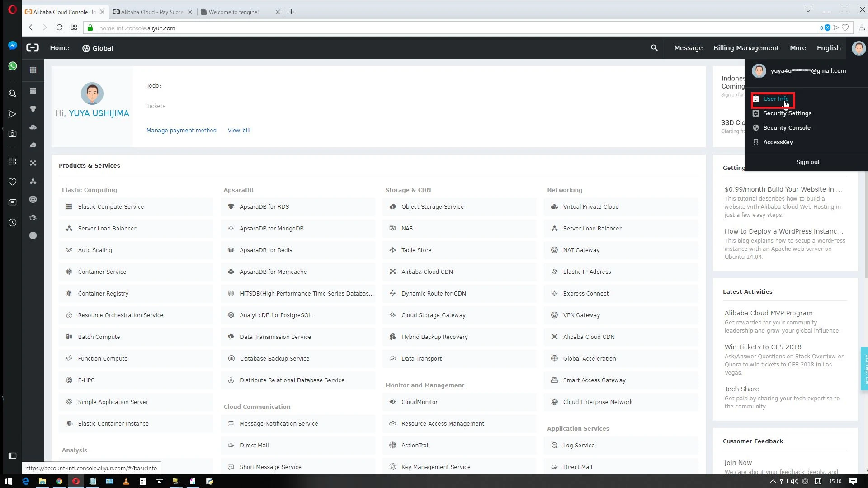This screenshot has width=868, height=488.
Task: Open NAT Gateway product
Action: pos(621,250)
